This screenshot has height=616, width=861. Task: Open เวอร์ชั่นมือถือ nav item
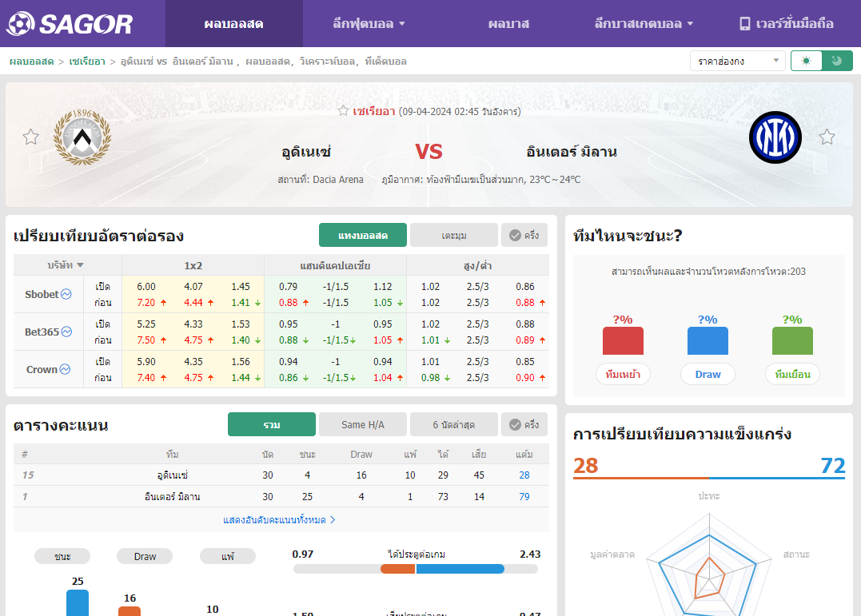click(x=787, y=24)
